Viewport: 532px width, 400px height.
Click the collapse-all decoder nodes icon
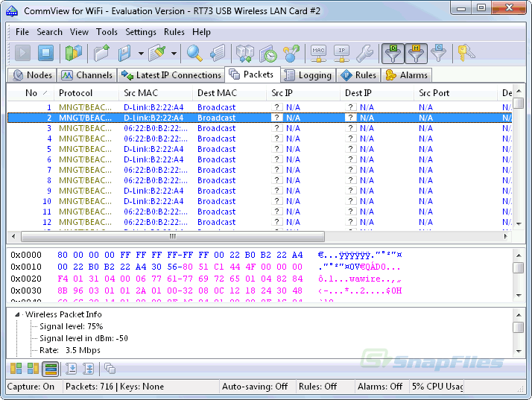pos(88,369)
